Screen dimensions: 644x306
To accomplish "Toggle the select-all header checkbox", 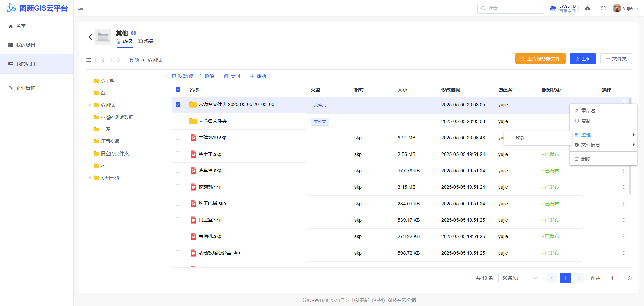I will click(178, 90).
